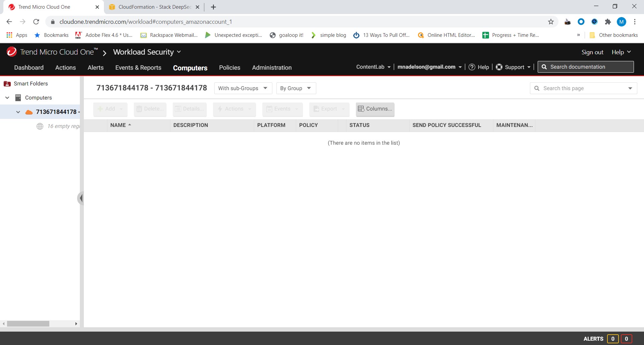Open the Export toolbar dropdown
The image size is (644, 345).
329,109
